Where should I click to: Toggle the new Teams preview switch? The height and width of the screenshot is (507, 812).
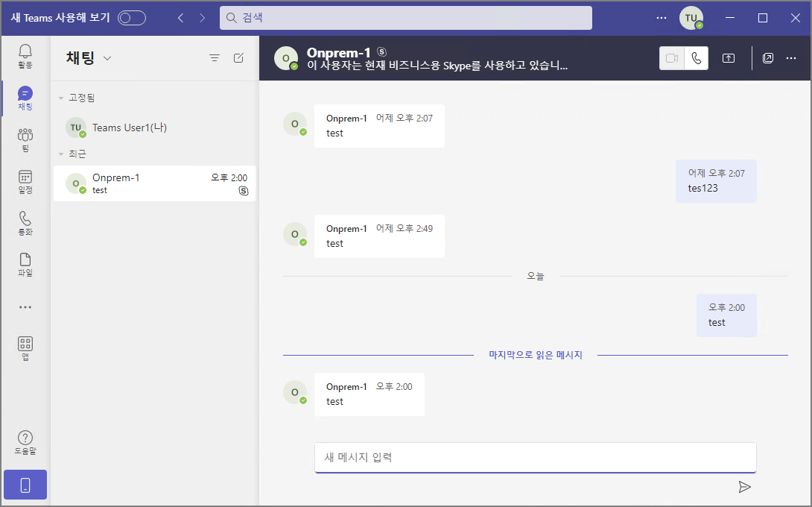click(x=132, y=18)
